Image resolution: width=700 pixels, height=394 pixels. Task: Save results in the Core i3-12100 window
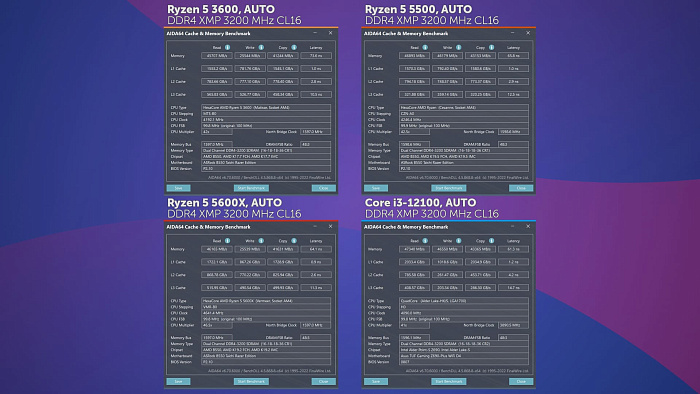click(376, 381)
